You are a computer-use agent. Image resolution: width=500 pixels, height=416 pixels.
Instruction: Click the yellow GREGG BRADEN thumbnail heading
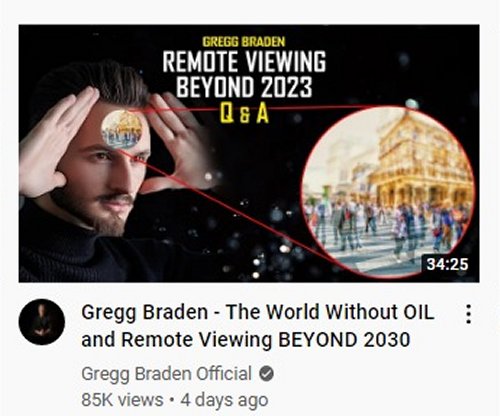coord(244,42)
